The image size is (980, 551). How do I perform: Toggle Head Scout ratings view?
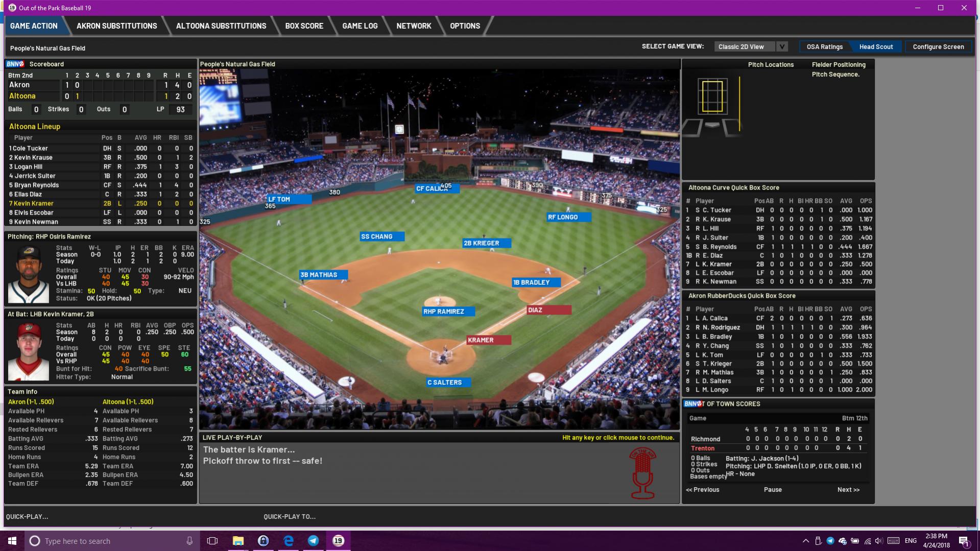[876, 46]
